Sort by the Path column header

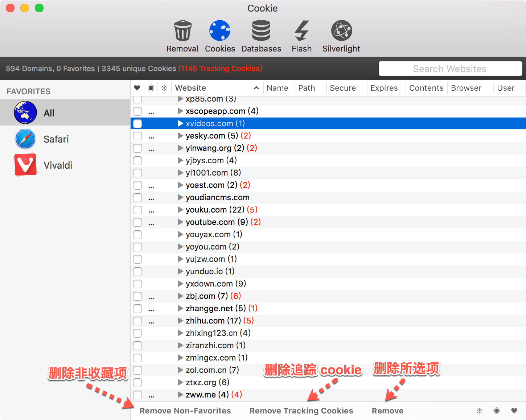pyautogui.click(x=307, y=88)
